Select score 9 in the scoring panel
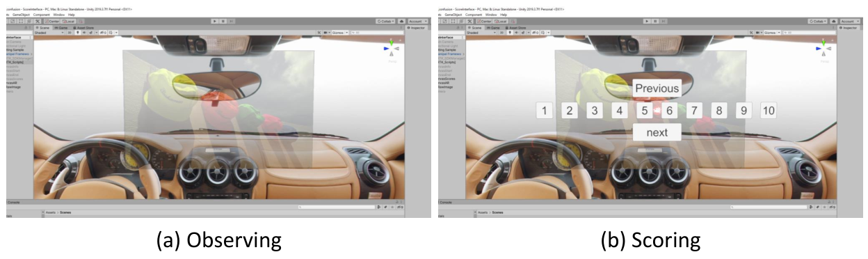868x259 pixels. (744, 110)
